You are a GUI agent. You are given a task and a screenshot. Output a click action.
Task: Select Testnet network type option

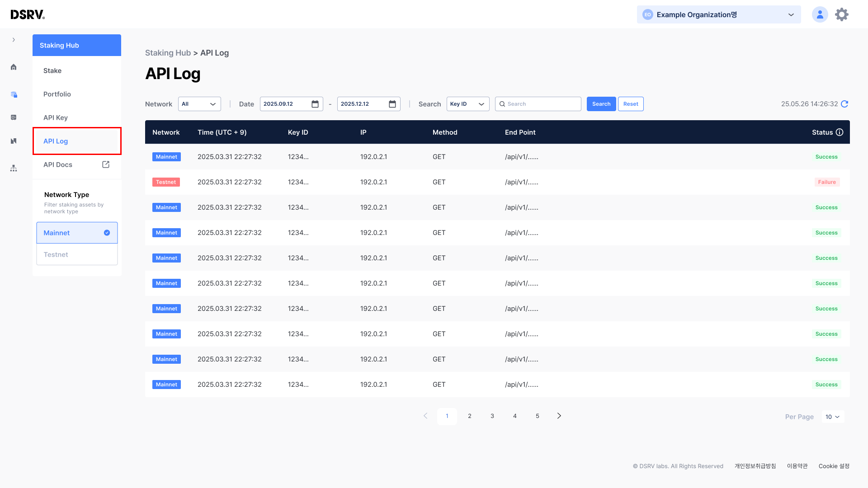[x=77, y=254]
